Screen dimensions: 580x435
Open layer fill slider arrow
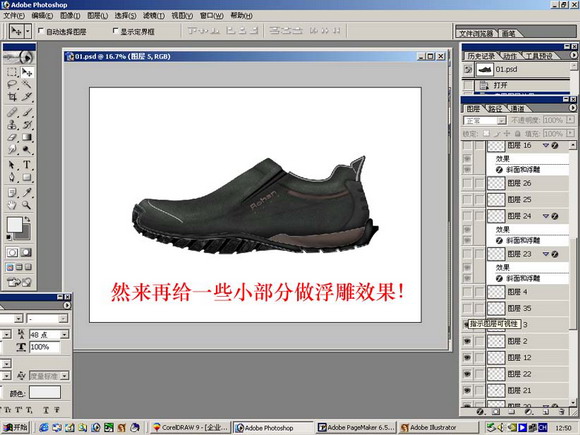coord(571,133)
